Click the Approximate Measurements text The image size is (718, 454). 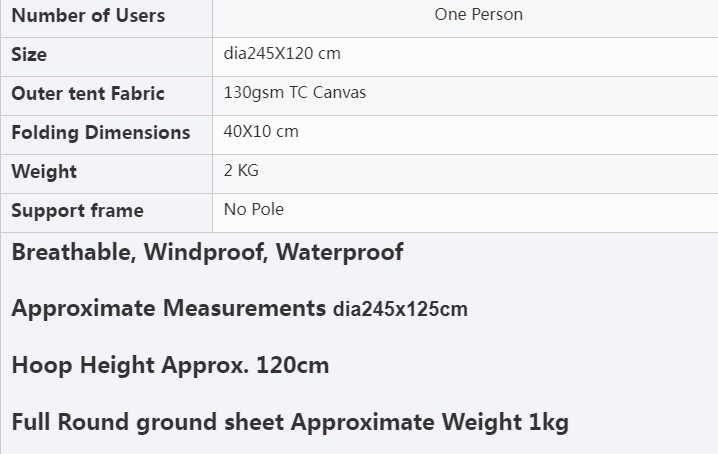(169, 308)
